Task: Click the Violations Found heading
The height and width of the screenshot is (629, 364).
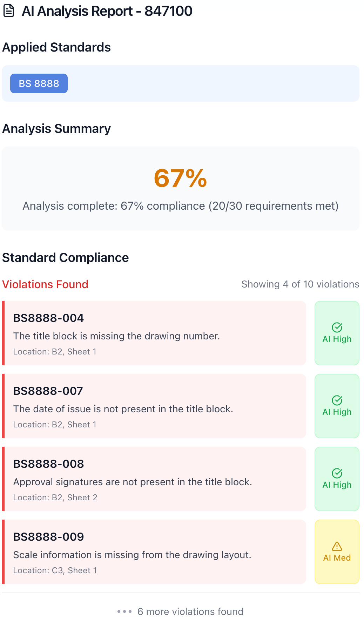Action: coord(45,284)
